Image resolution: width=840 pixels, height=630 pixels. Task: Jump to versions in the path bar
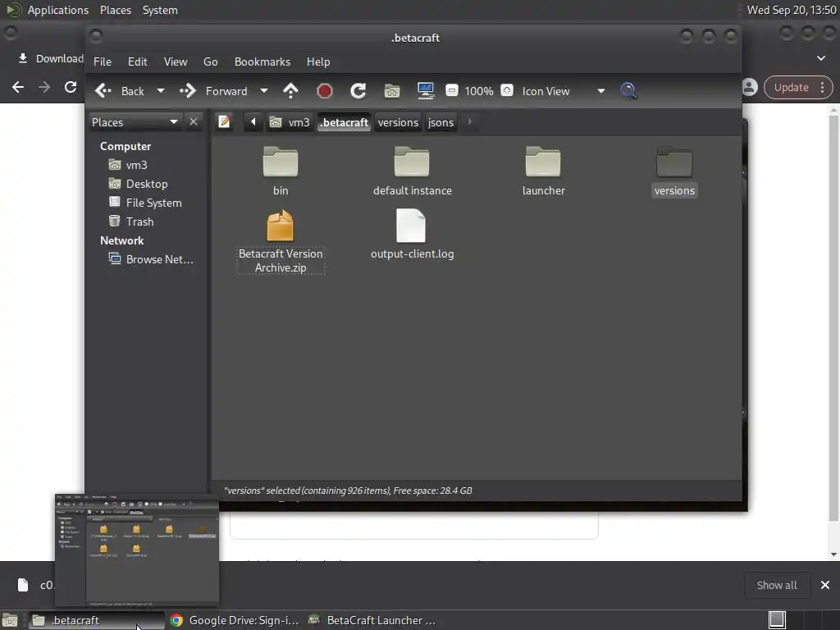coord(398,122)
